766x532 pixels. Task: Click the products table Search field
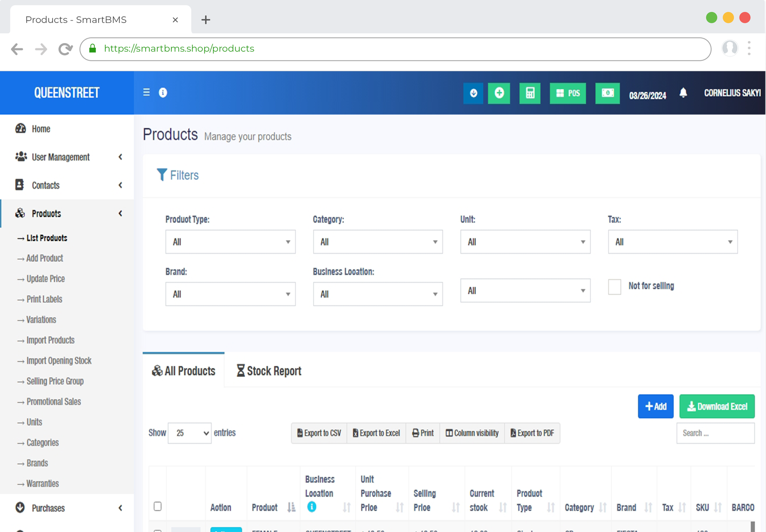click(715, 433)
